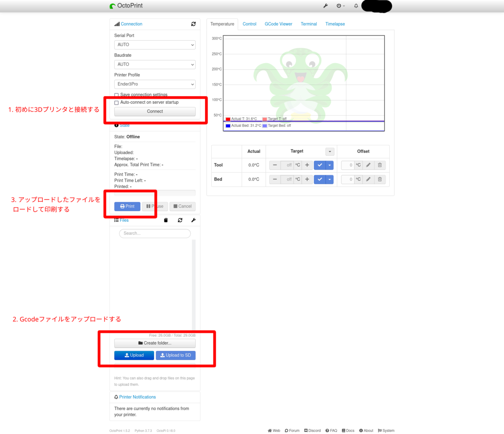504x434 pixels.
Task: Decrease Tool target temperature
Action: click(x=275, y=165)
